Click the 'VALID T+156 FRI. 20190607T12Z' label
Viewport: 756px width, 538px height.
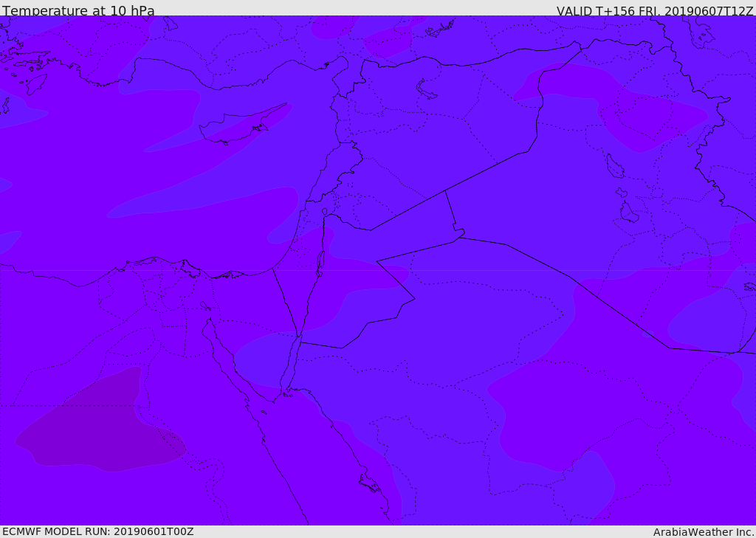tap(655, 11)
